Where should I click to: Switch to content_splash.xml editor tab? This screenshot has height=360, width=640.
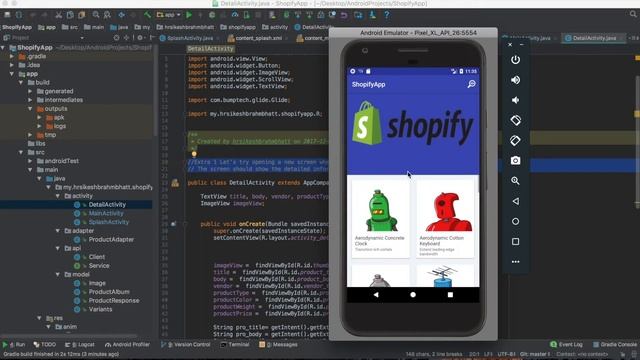tap(258, 38)
